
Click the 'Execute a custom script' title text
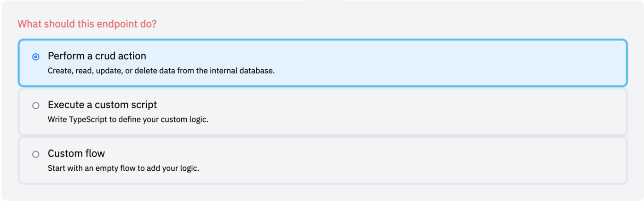click(103, 105)
